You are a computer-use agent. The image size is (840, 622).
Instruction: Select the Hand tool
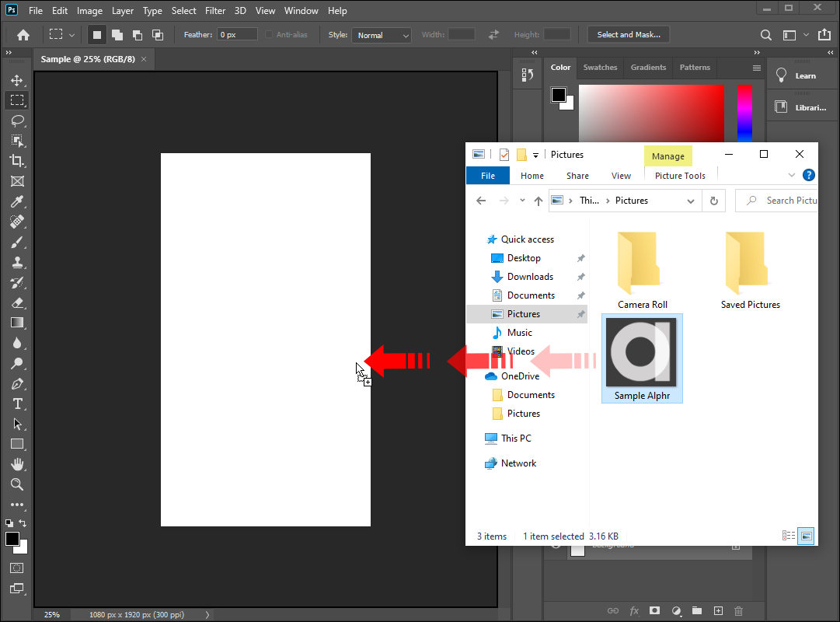coord(17,464)
